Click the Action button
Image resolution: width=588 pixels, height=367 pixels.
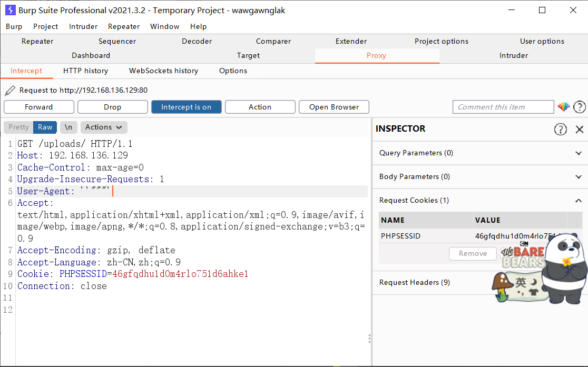[x=260, y=107]
